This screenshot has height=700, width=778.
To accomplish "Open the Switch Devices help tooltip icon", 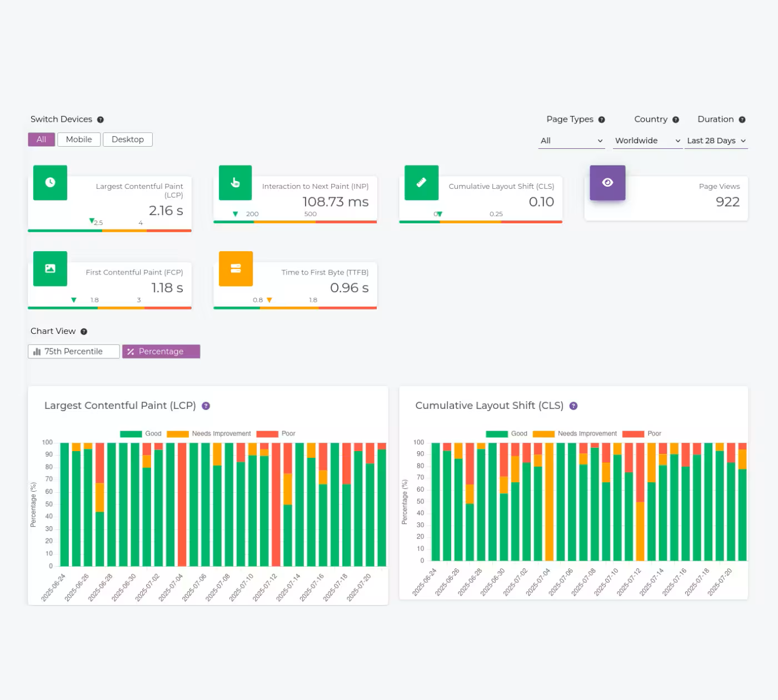I will point(101,119).
